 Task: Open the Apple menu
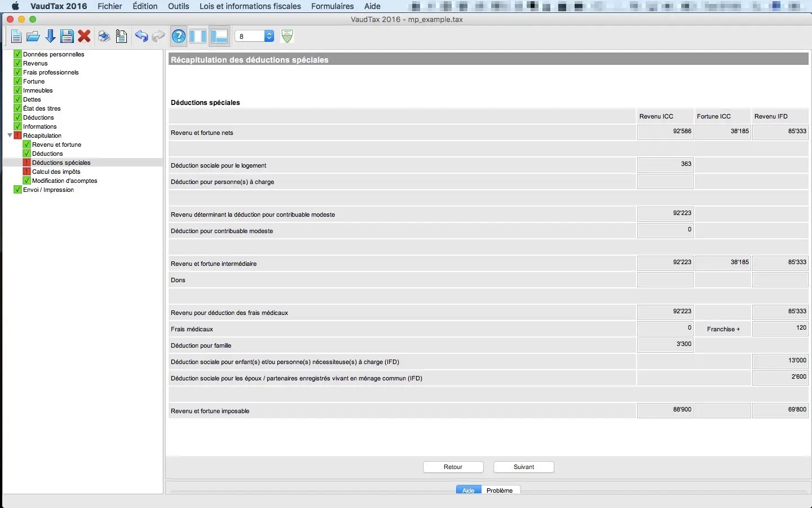pyautogui.click(x=15, y=6)
